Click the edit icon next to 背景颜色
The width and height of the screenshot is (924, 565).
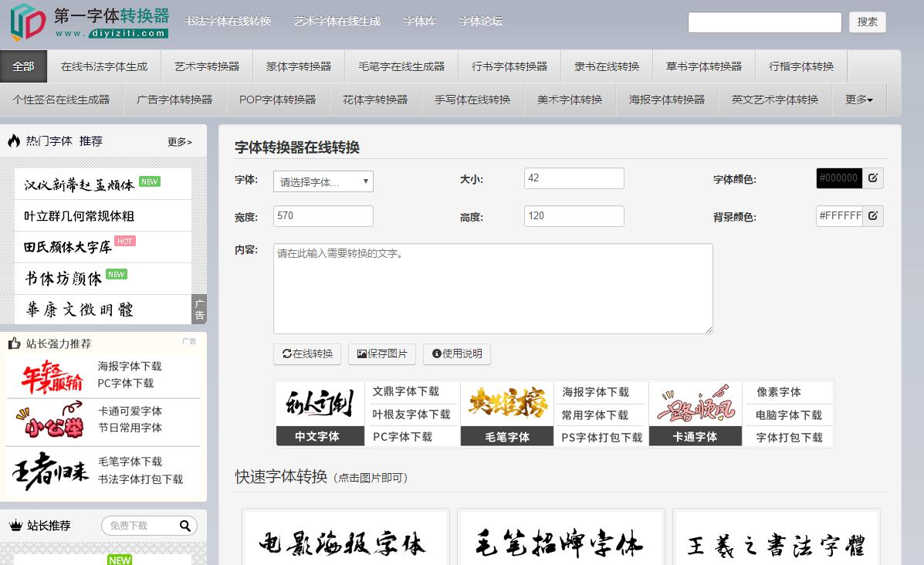[x=873, y=217]
